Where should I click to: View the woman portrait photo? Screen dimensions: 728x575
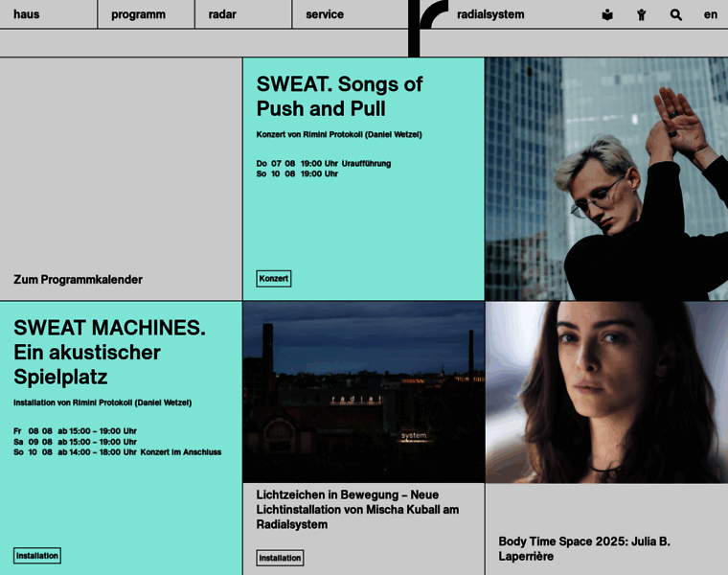click(x=606, y=392)
